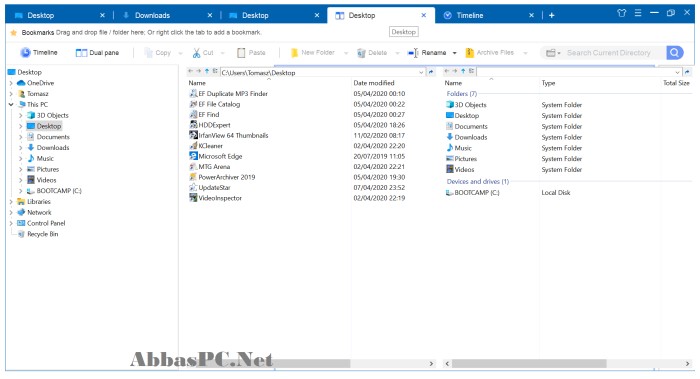This screenshot has width=700, height=379.
Task: Collapse the Folders (7) group header
Action: 462,94
